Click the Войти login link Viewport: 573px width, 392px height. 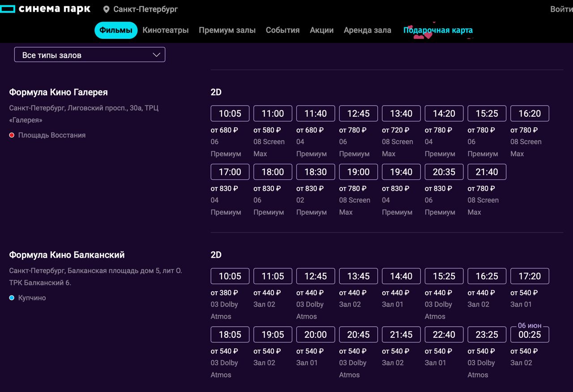point(561,9)
